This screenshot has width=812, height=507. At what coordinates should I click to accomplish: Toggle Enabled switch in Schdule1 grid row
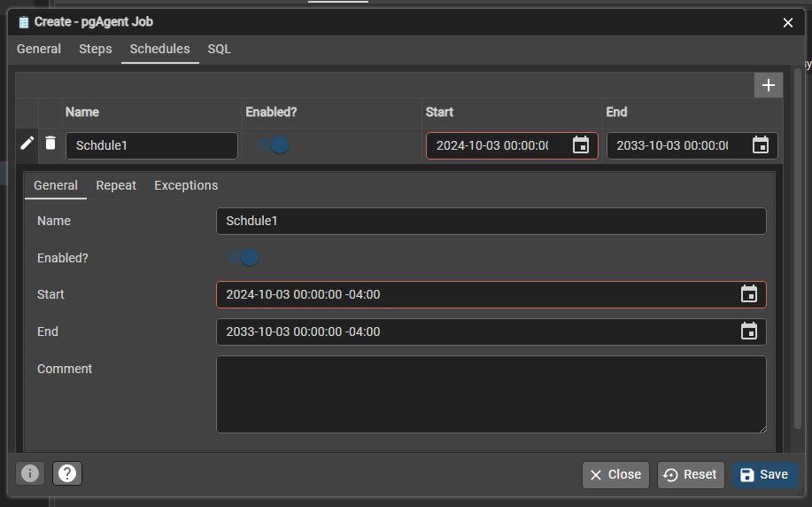click(274, 144)
